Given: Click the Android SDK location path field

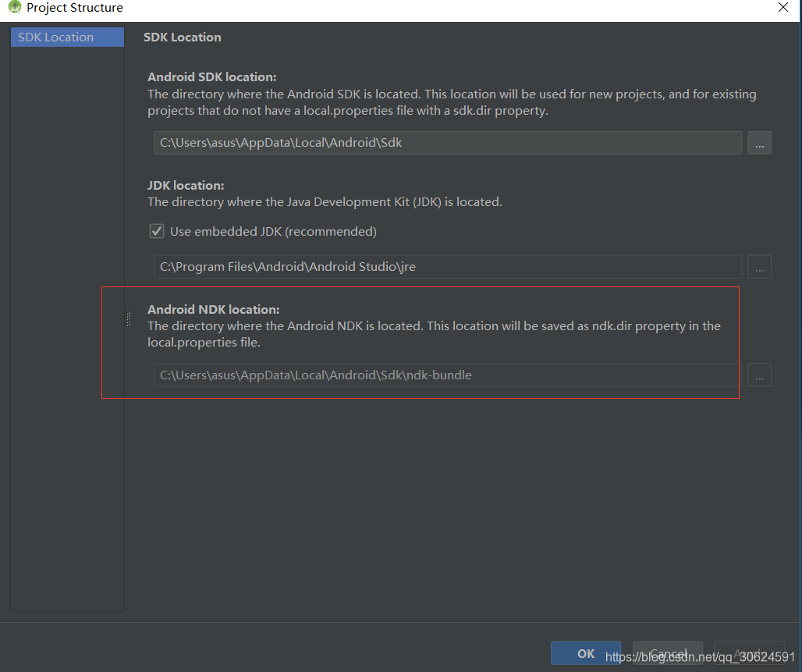Looking at the screenshot, I should point(448,143).
